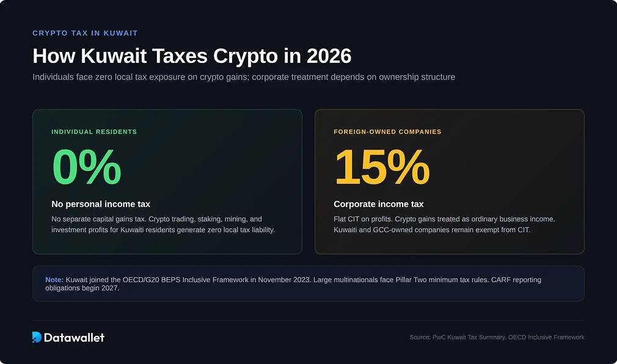Click the Datawallet logo icon
This screenshot has width=617, height=364.
pos(37,337)
